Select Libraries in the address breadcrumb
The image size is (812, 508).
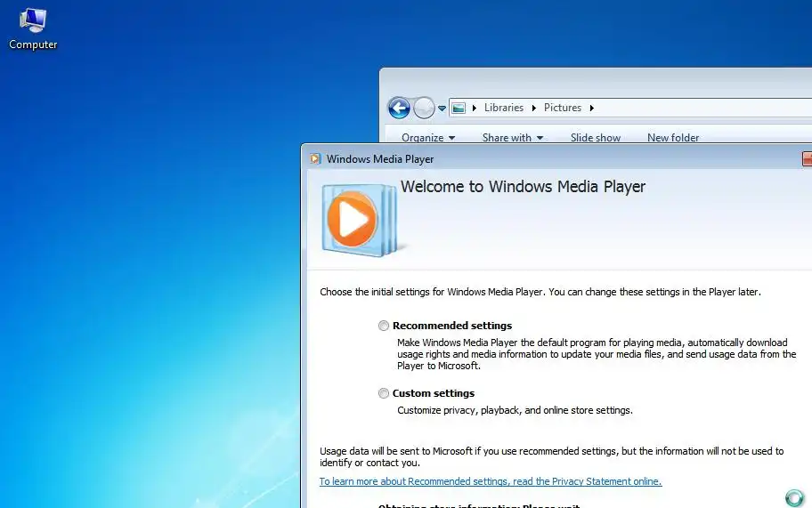point(504,108)
